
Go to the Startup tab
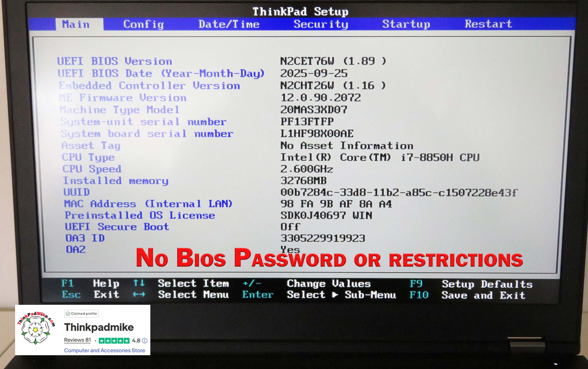coord(406,24)
